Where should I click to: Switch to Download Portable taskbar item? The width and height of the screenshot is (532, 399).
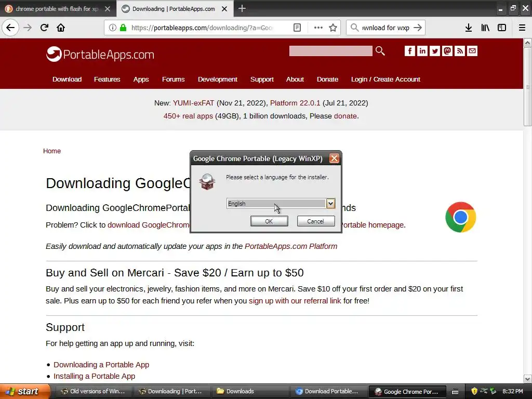click(x=329, y=391)
